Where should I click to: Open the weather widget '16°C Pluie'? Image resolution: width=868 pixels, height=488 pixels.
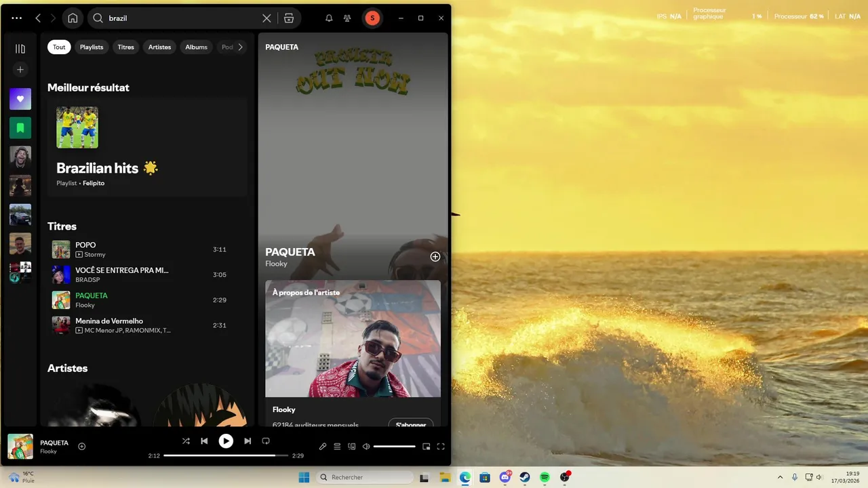click(x=22, y=477)
